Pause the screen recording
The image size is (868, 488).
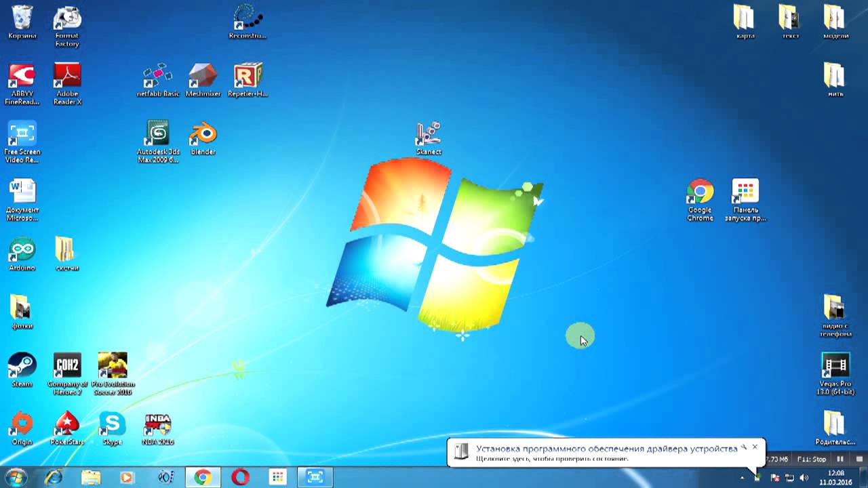pyautogui.click(x=840, y=459)
